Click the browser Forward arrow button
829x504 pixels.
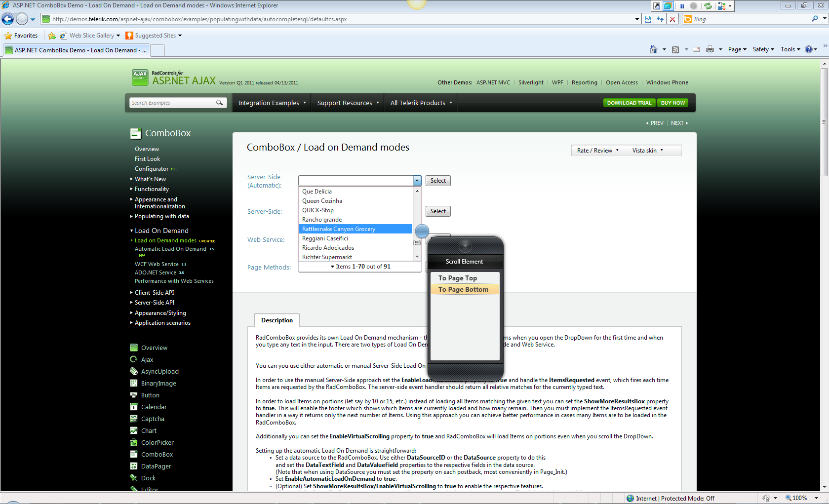point(22,19)
